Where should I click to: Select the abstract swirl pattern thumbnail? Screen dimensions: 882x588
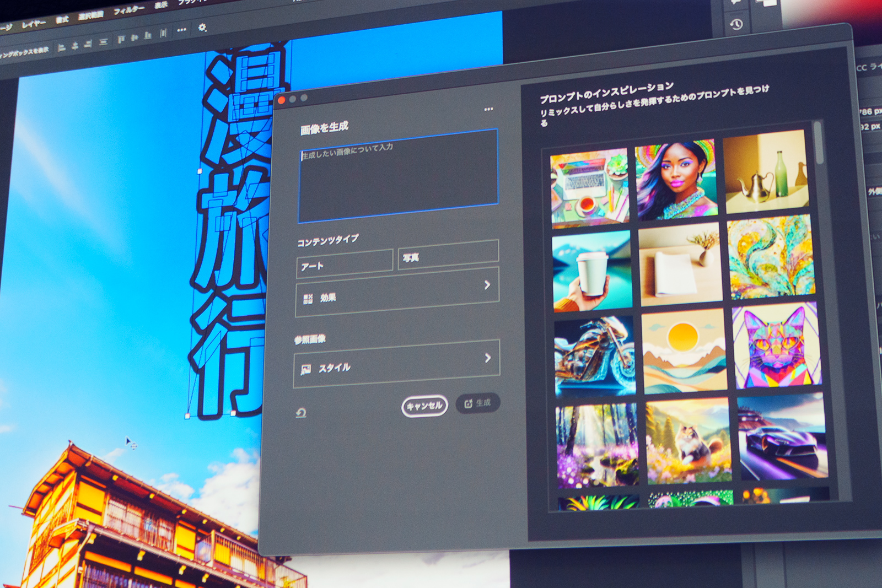(772, 258)
